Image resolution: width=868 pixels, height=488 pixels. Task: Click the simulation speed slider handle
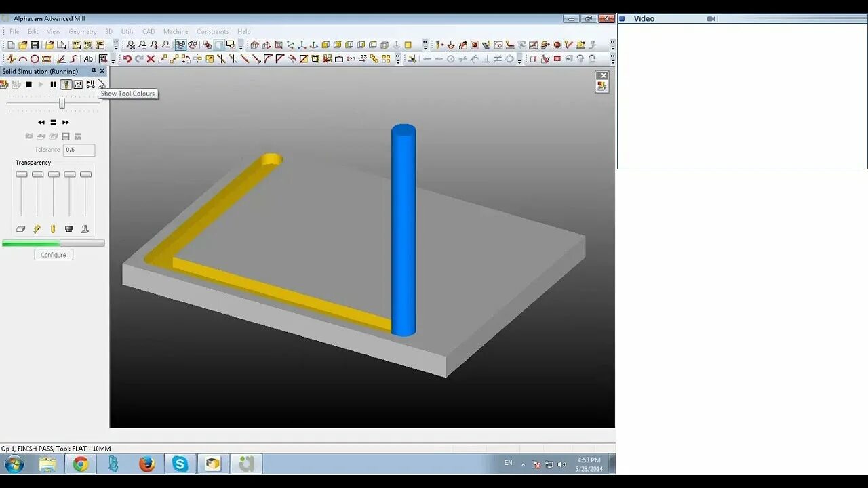point(62,104)
